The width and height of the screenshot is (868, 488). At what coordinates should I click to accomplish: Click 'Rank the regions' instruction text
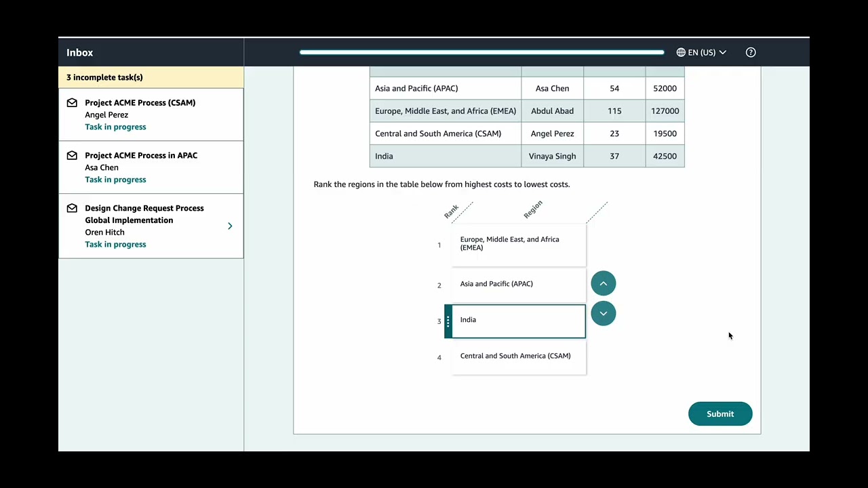(x=441, y=184)
